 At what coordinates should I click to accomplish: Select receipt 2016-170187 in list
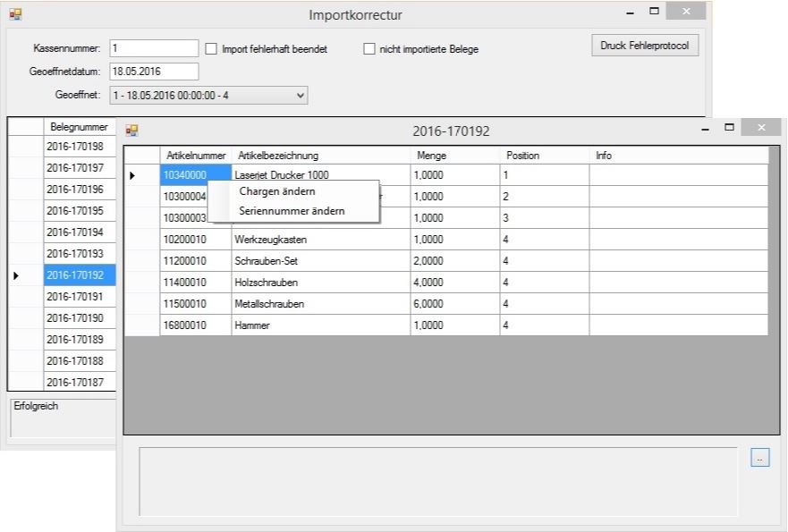point(75,383)
